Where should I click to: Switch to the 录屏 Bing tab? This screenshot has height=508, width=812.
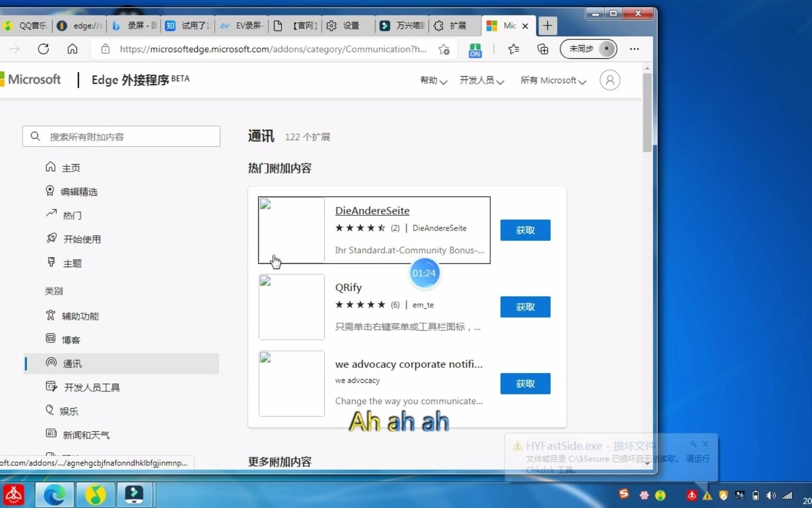(134, 26)
